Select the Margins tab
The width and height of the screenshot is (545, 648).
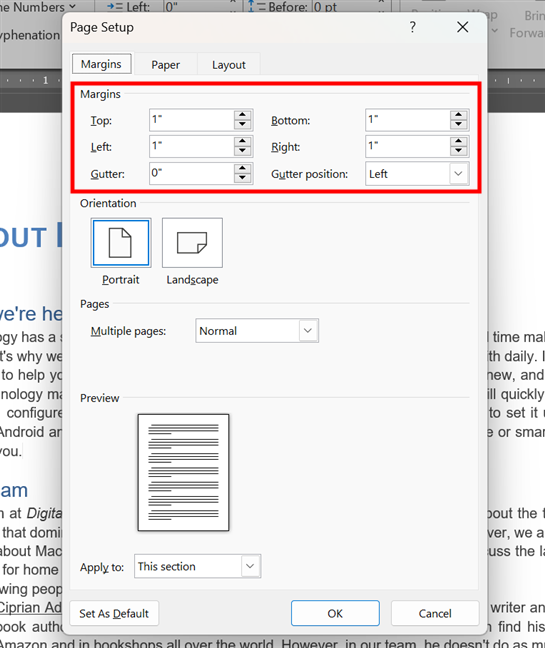[x=101, y=64]
